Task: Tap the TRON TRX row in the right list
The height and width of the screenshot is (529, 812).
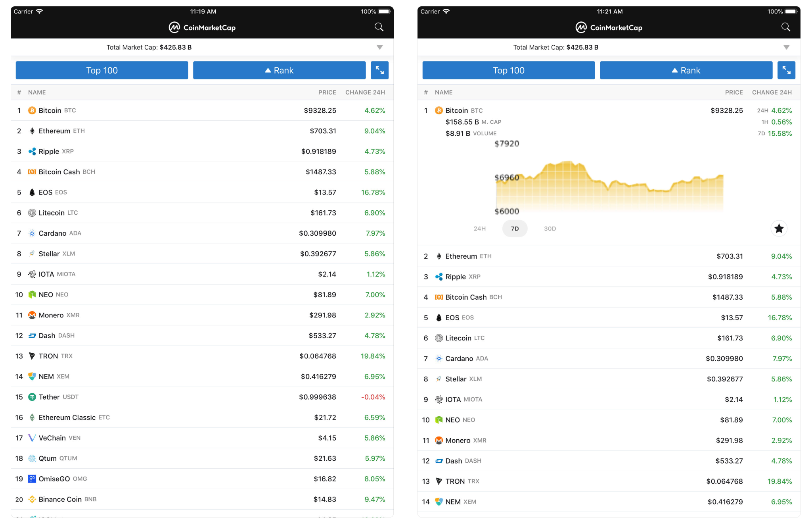Action: pos(609,481)
